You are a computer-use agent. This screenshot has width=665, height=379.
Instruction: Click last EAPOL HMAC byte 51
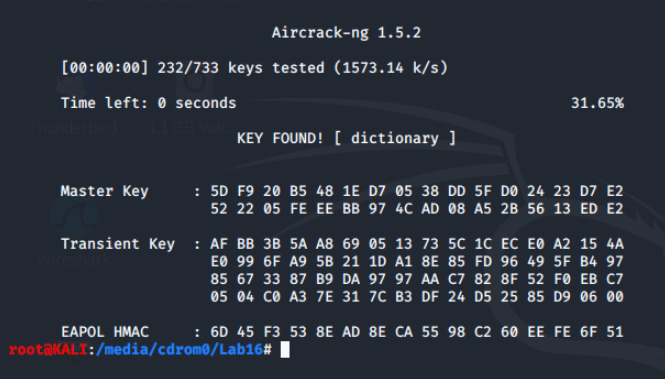pos(615,332)
